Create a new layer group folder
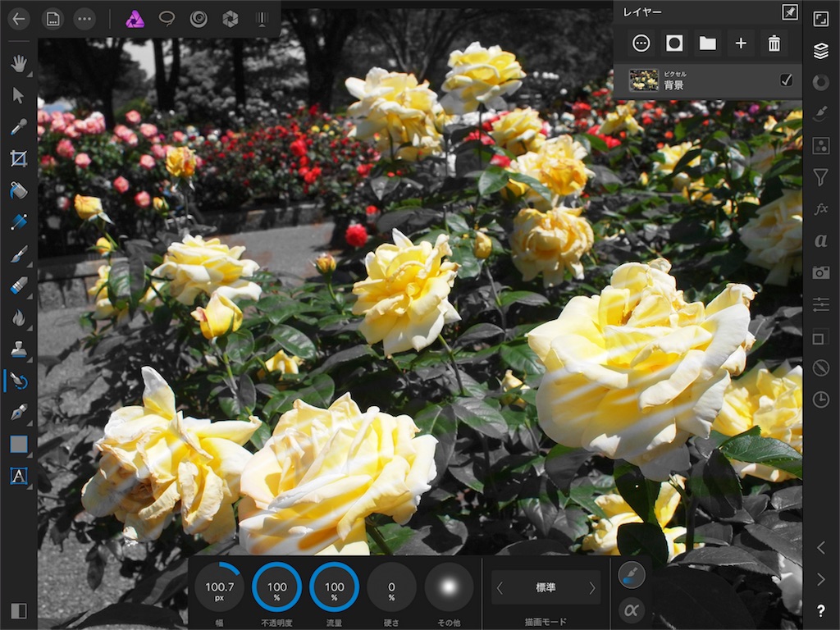Screen dimensions: 840x630 [707, 43]
